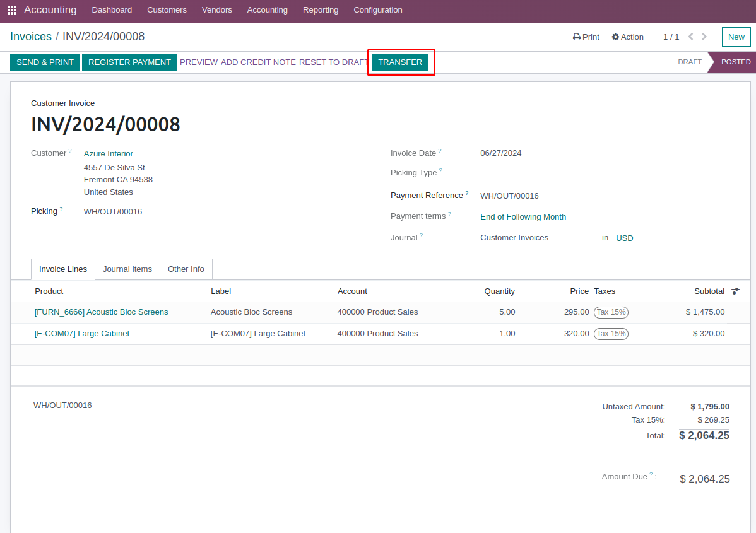Click Tax 15% tag on Large Cabinet row
This screenshot has height=533, width=756.
pyautogui.click(x=611, y=334)
